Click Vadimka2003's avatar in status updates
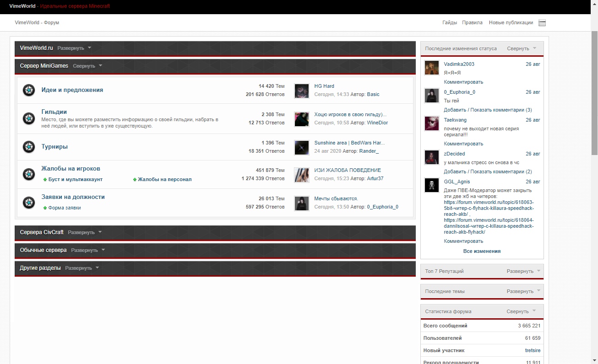The width and height of the screenshot is (598, 364). click(432, 68)
